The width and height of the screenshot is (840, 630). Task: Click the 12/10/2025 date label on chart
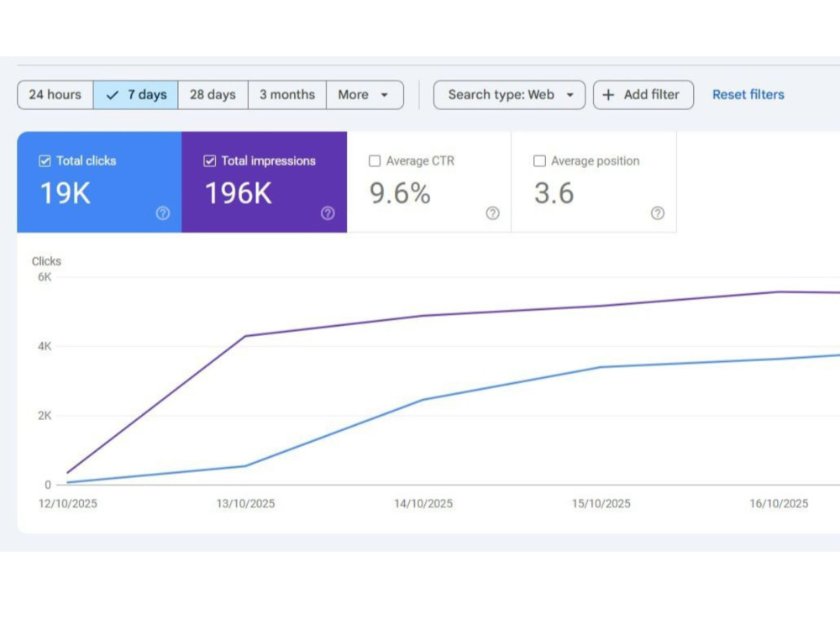coord(67,503)
